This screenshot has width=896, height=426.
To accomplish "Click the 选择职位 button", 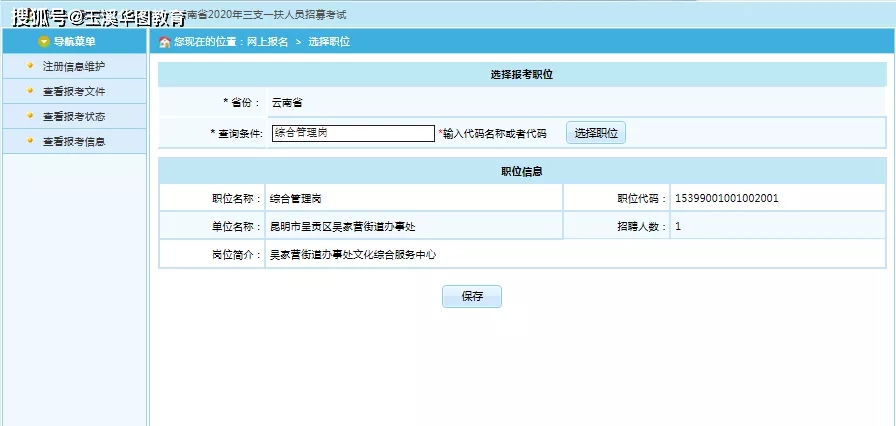I will [x=596, y=133].
